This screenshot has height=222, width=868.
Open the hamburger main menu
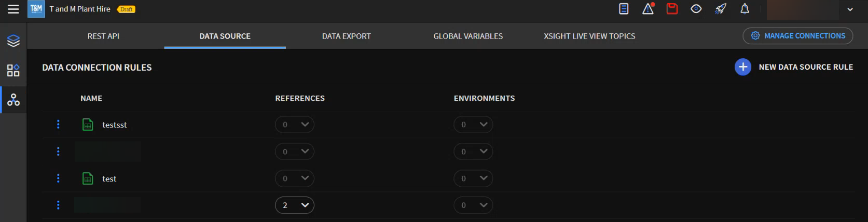coord(13,9)
